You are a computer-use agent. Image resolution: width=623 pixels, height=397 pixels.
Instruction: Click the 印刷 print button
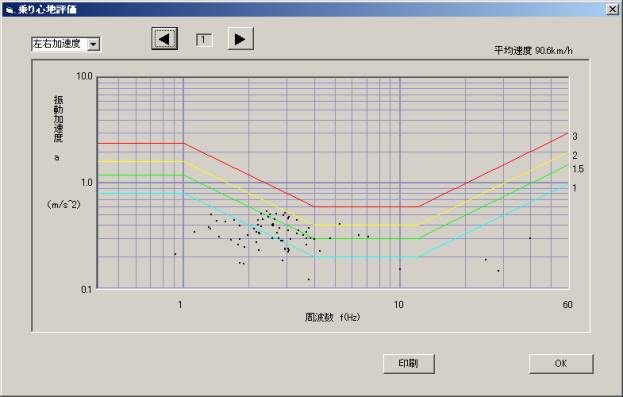click(x=408, y=364)
